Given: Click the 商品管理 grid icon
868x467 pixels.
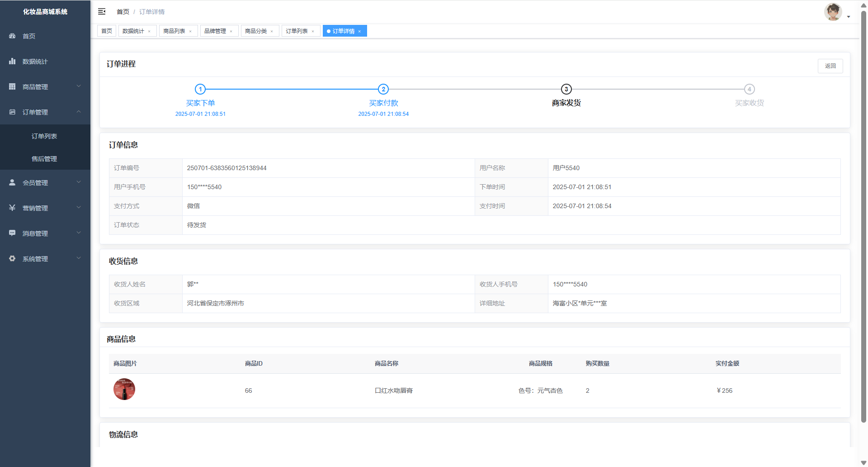Looking at the screenshot, I should point(12,86).
